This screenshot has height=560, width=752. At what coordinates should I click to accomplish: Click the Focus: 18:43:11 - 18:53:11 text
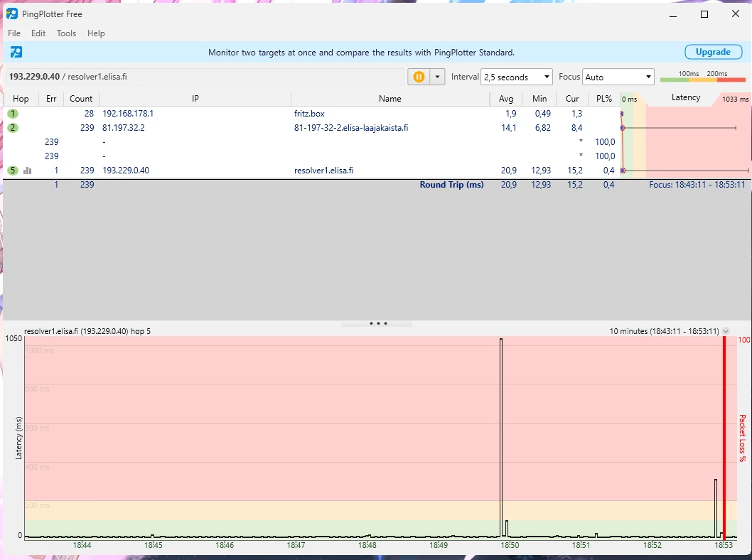pyautogui.click(x=697, y=185)
